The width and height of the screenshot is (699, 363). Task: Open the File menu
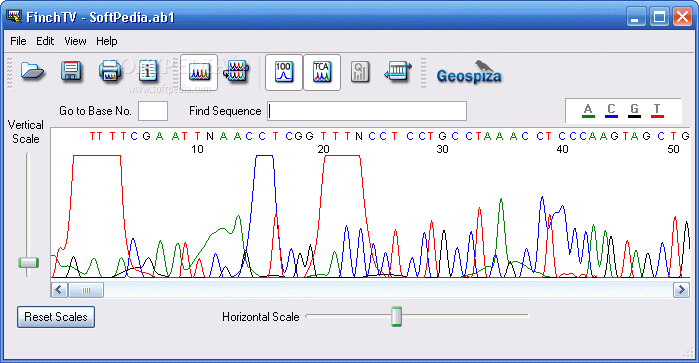click(x=18, y=41)
